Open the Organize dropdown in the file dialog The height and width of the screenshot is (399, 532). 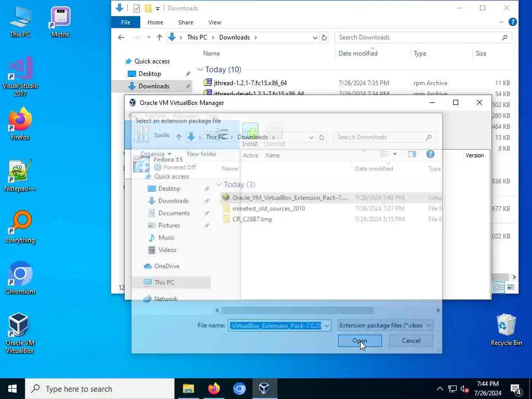(156, 154)
